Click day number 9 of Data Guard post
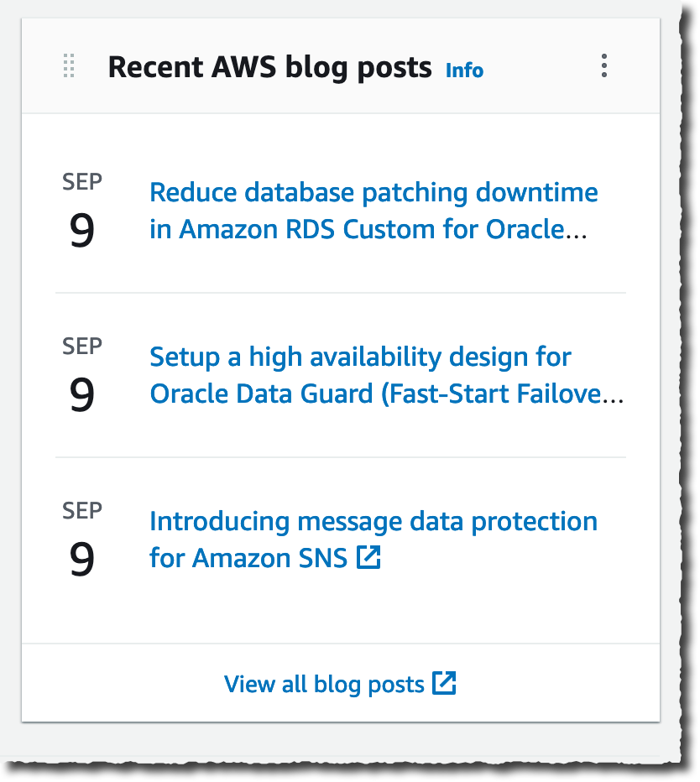This screenshot has width=700, height=782. click(82, 394)
